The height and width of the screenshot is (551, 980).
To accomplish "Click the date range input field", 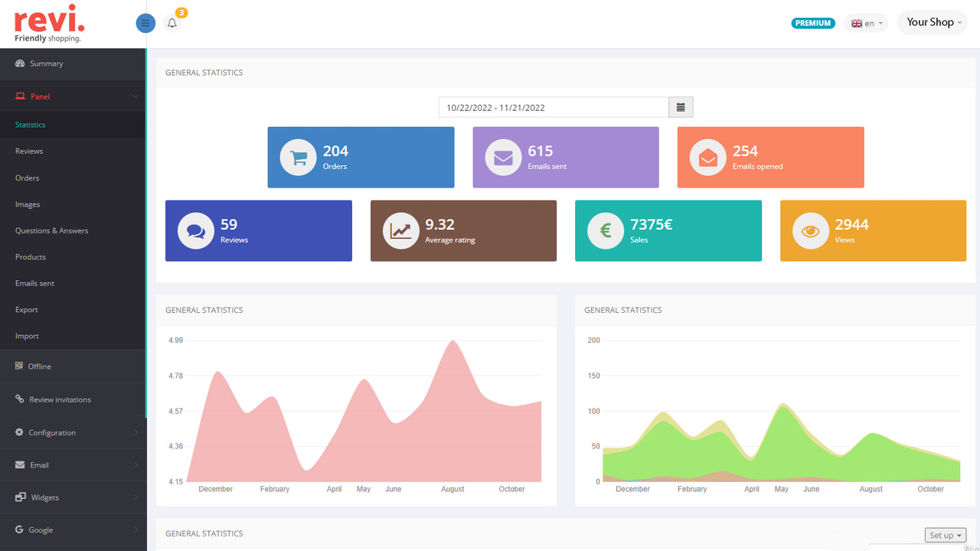I will tap(553, 107).
